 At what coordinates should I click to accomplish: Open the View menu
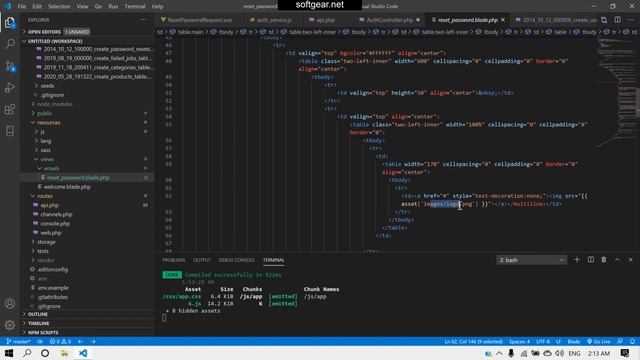pyautogui.click(x=82, y=6)
